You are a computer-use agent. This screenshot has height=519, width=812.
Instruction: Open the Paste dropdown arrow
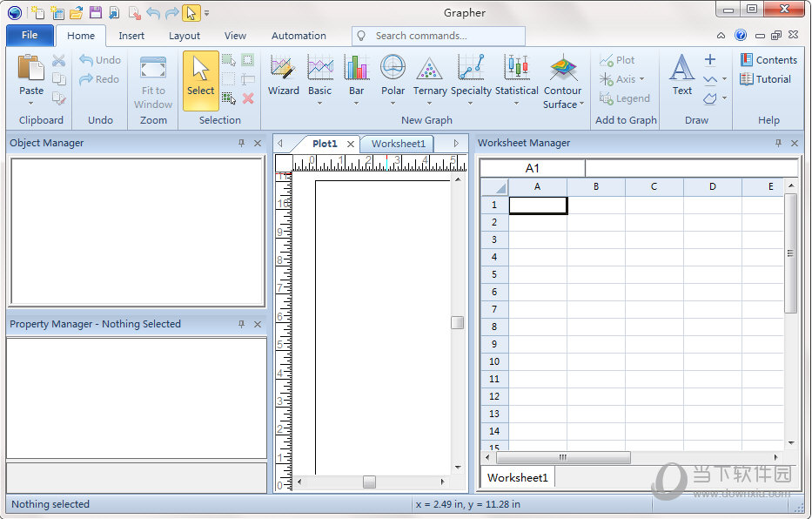pos(31,103)
